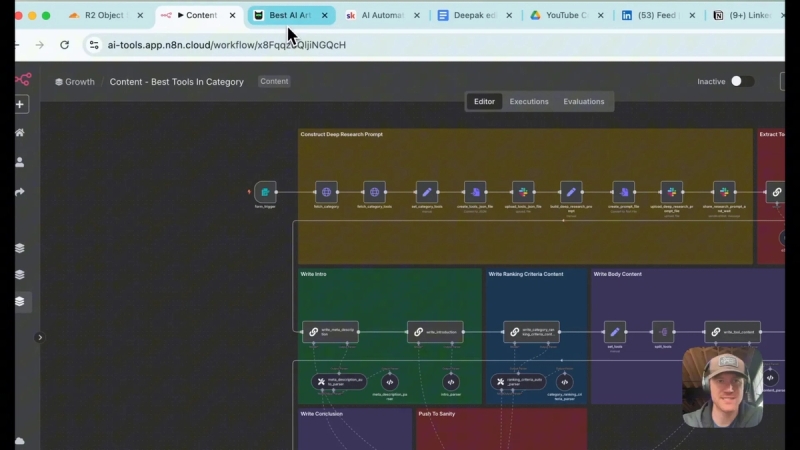Screen dimensions: 800x450
Task: Open the write_tool_content chain node
Action: pos(732,332)
